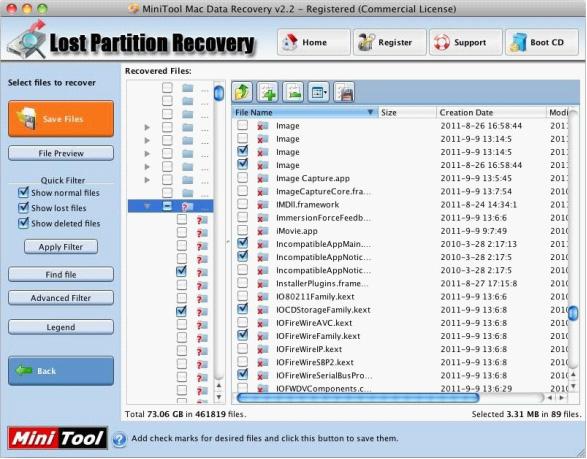
Task: Click the orange Save Files button
Action: (x=61, y=118)
